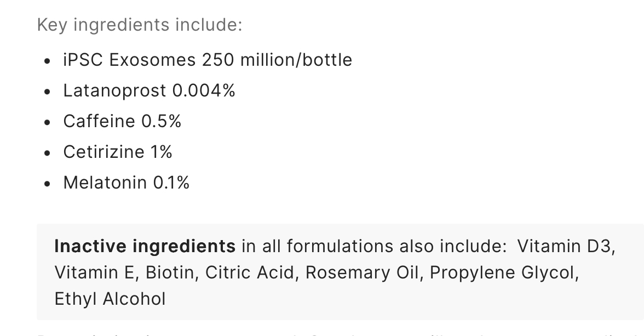Viewport: 644px width, 336px height.
Task: Click the Caffeine 0.5% list item
Action: pos(122,121)
